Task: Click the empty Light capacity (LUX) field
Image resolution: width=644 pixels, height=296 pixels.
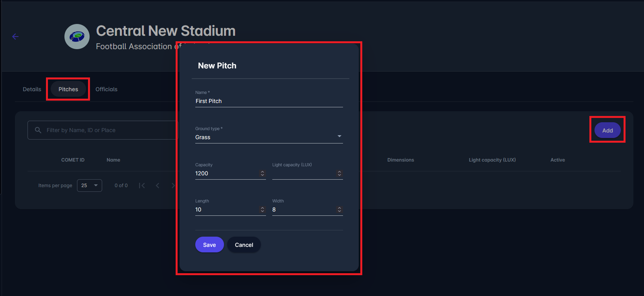Action: tap(303, 173)
